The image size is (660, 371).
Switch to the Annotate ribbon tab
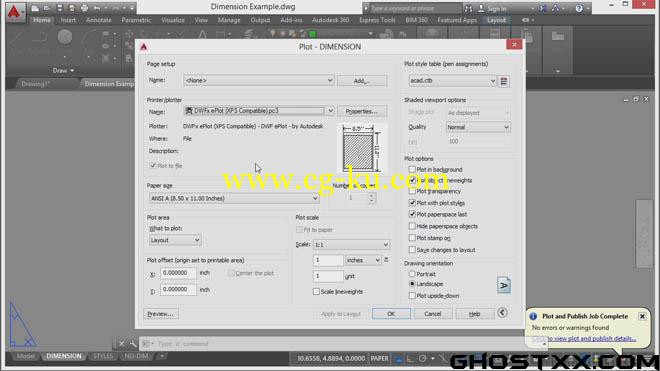point(98,20)
